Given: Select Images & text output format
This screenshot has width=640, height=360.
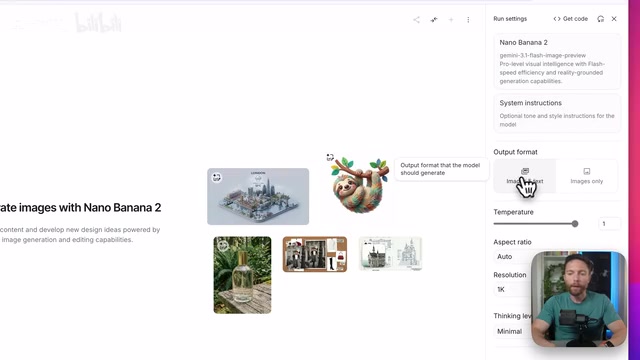Looking at the screenshot, I should [x=525, y=176].
